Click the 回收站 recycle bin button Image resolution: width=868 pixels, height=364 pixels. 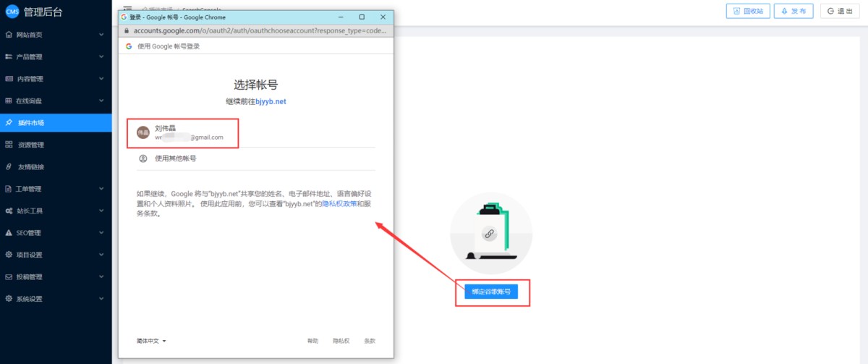point(747,11)
